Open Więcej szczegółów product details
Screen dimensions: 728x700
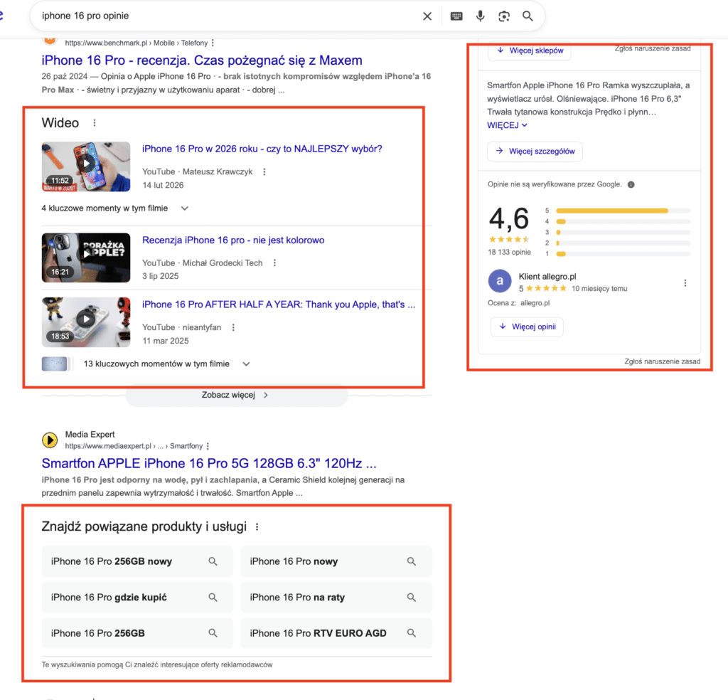click(x=535, y=151)
